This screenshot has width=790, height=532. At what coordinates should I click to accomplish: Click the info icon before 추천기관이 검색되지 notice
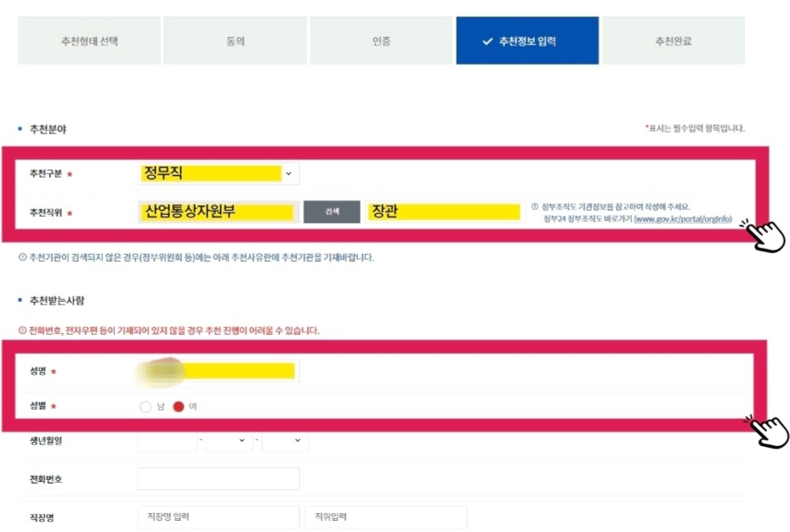pos(22,258)
